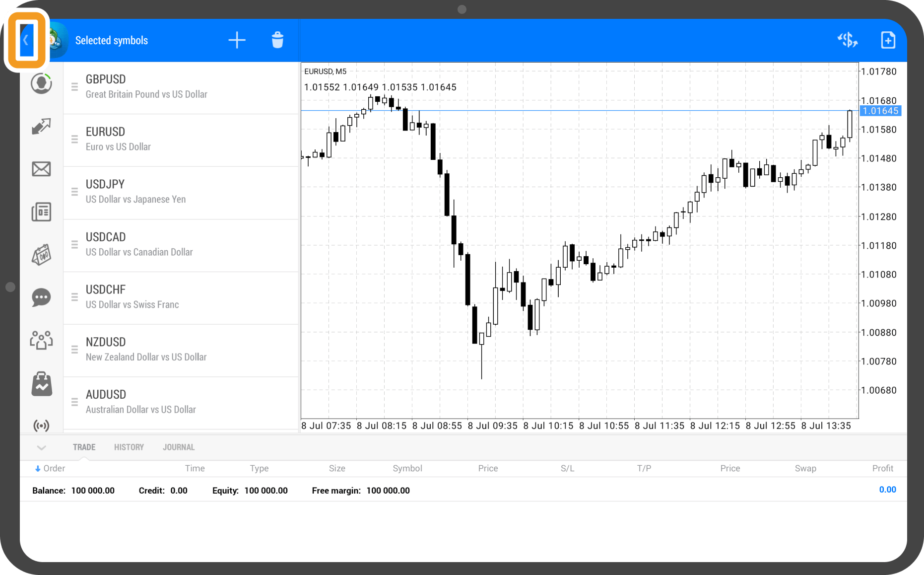The height and width of the screenshot is (575, 924).
Task: Sort by the Order column header
Action: point(50,468)
